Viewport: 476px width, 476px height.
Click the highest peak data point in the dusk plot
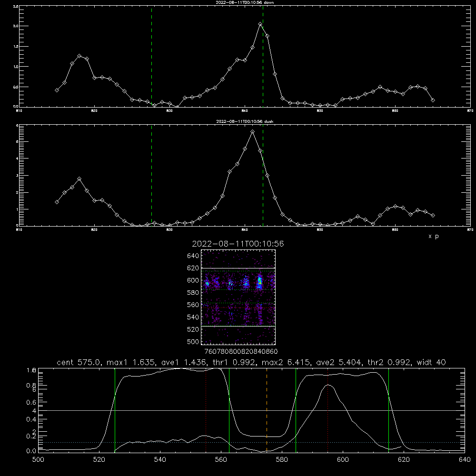(x=253, y=132)
